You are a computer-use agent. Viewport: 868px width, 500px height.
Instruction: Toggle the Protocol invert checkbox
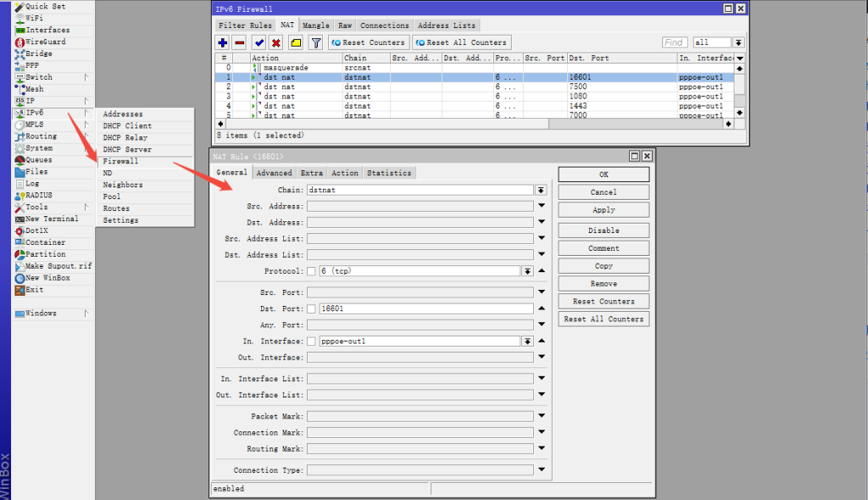pos(311,271)
